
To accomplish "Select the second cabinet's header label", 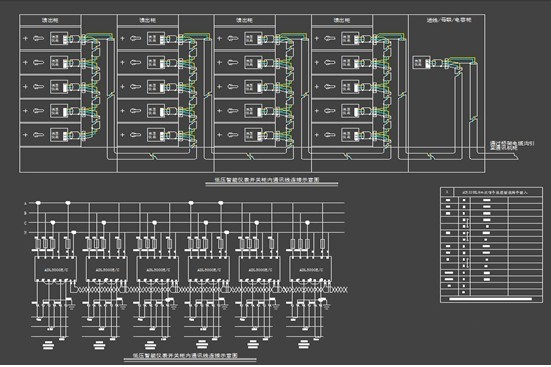I will click(147, 20).
